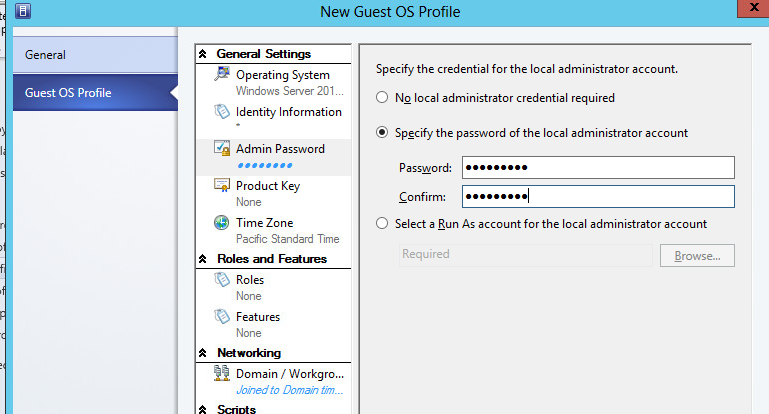This screenshot has width=769, height=414.
Task: Click the 'Pacific Standard Time' value text
Action: pyautogui.click(x=287, y=239)
